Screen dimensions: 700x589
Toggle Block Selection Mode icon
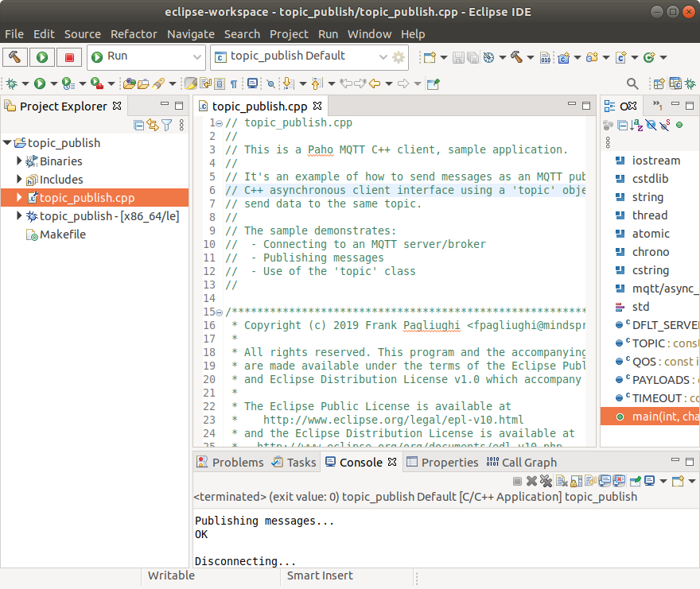(220, 83)
